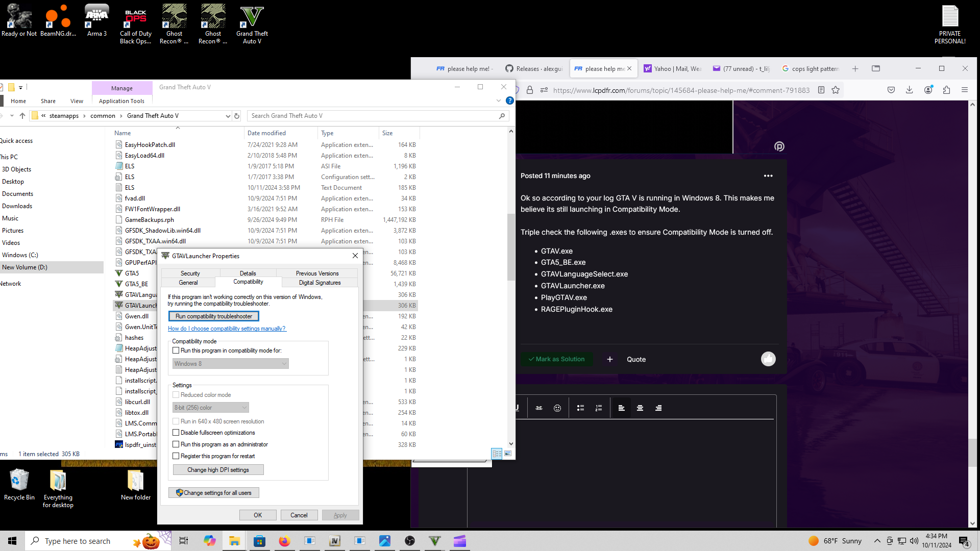
Task: Open the Security tab in properties
Action: [190, 273]
